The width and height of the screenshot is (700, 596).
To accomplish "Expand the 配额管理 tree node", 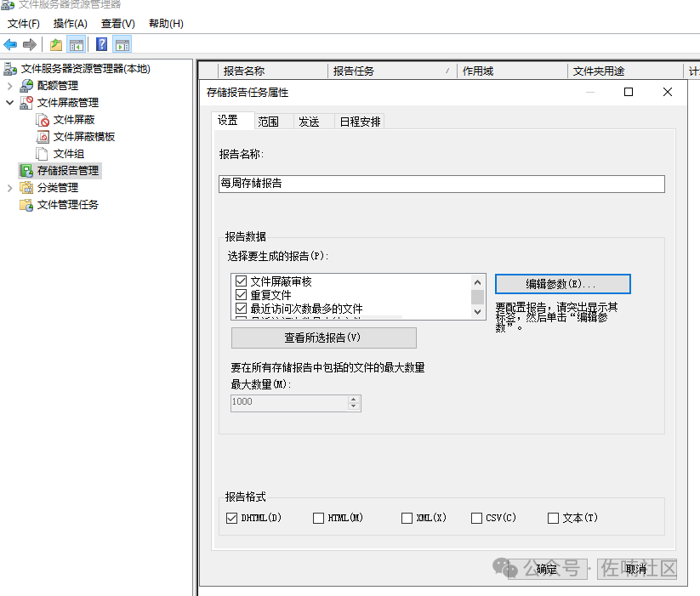I will [x=10, y=86].
